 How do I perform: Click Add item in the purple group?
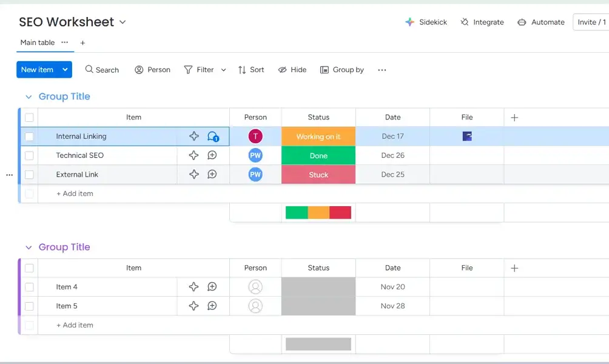(75, 325)
